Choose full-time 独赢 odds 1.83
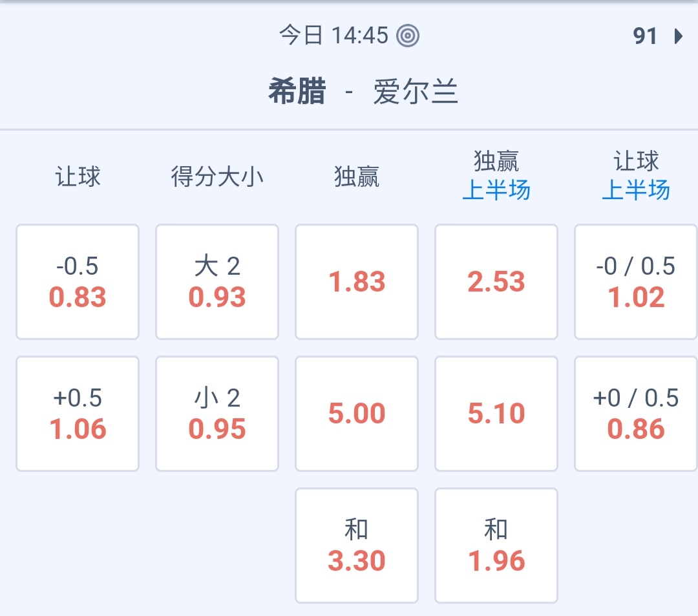The width and height of the screenshot is (698, 616). point(357,282)
